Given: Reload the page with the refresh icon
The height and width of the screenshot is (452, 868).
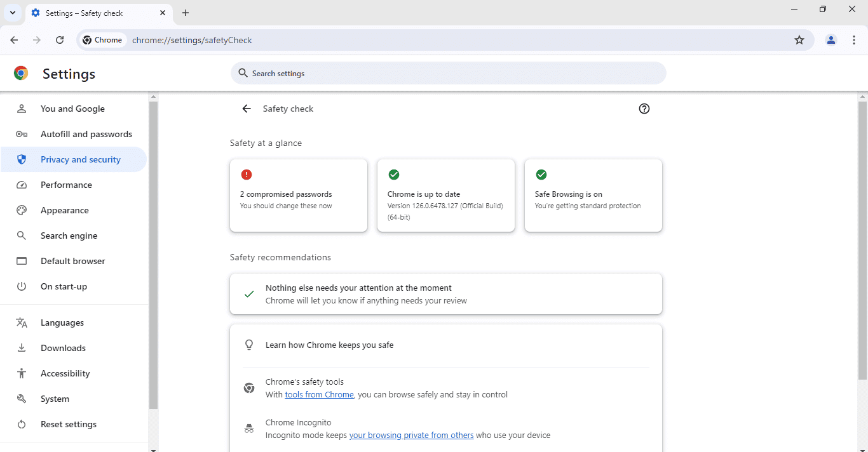Looking at the screenshot, I should coord(60,40).
